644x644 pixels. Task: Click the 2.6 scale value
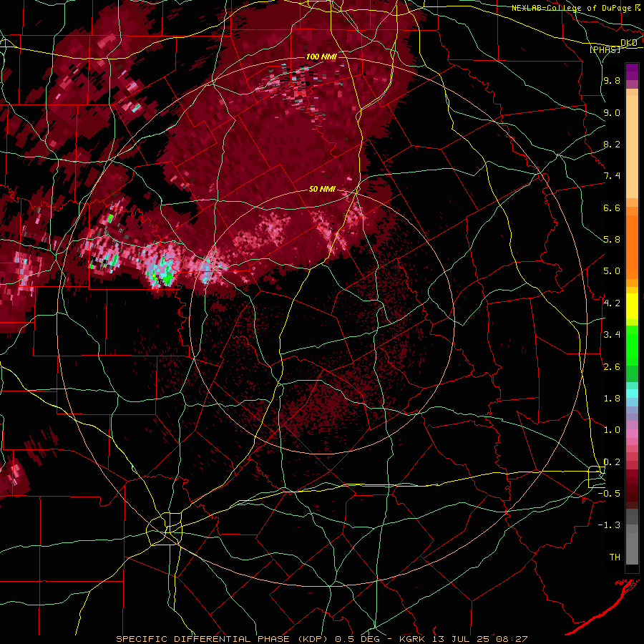coord(612,367)
